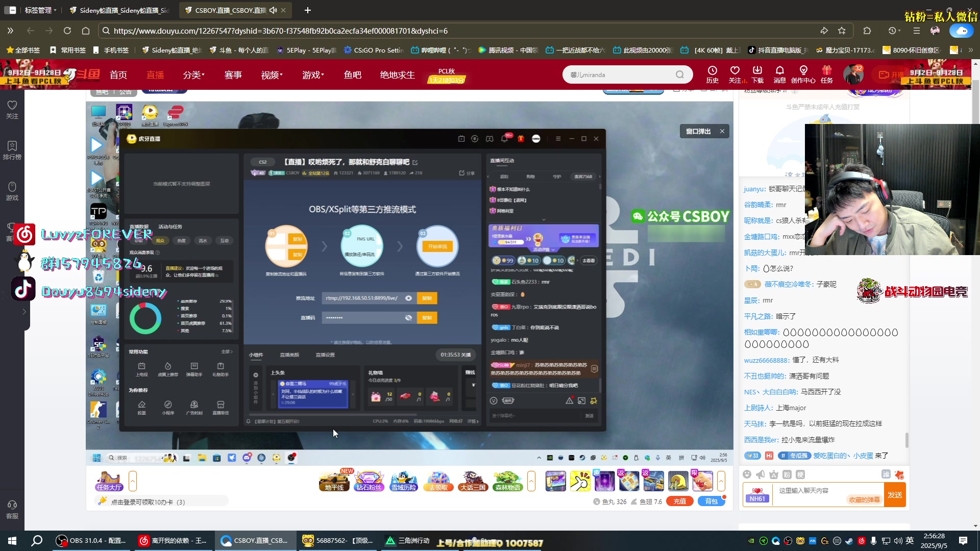Open the 标签管理 tab manager dropdown

(40, 10)
